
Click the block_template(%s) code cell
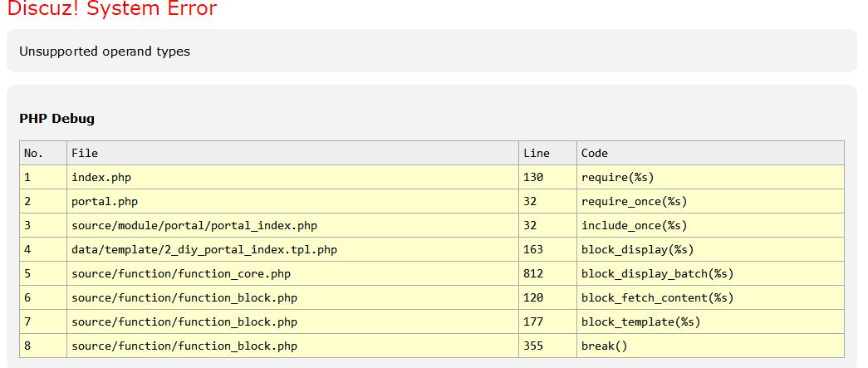coord(640,321)
